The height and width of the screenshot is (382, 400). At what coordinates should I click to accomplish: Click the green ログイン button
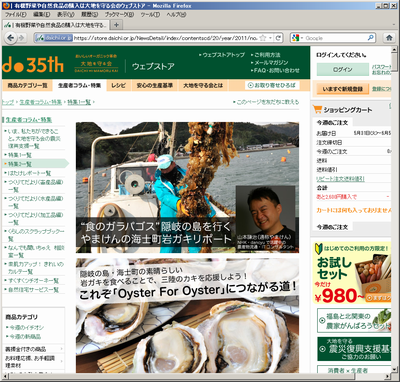coord(343,69)
